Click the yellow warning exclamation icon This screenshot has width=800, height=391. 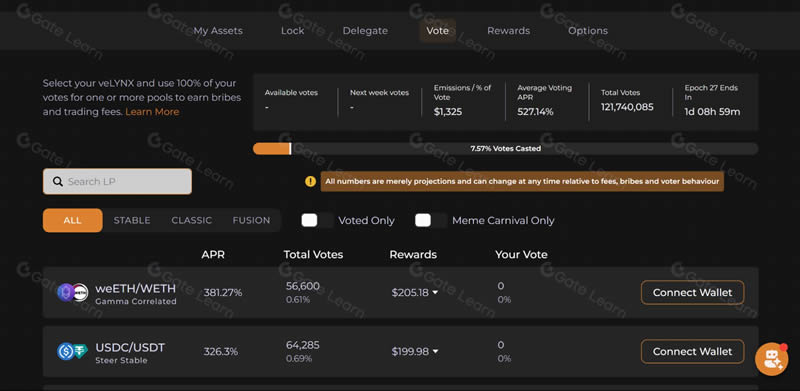click(310, 181)
